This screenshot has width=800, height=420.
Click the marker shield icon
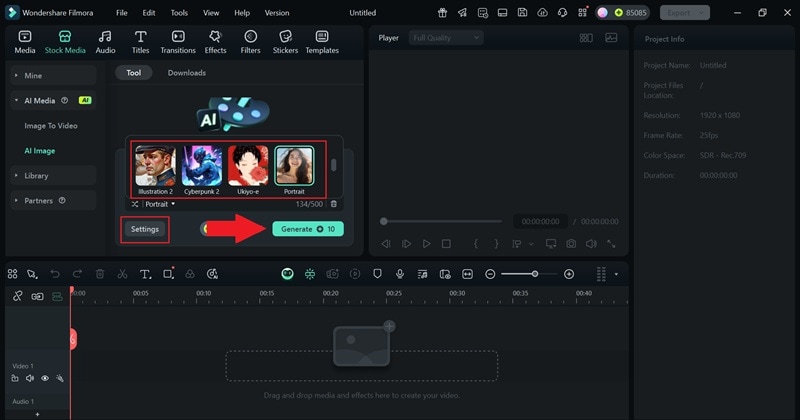click(x=377, y=274)
